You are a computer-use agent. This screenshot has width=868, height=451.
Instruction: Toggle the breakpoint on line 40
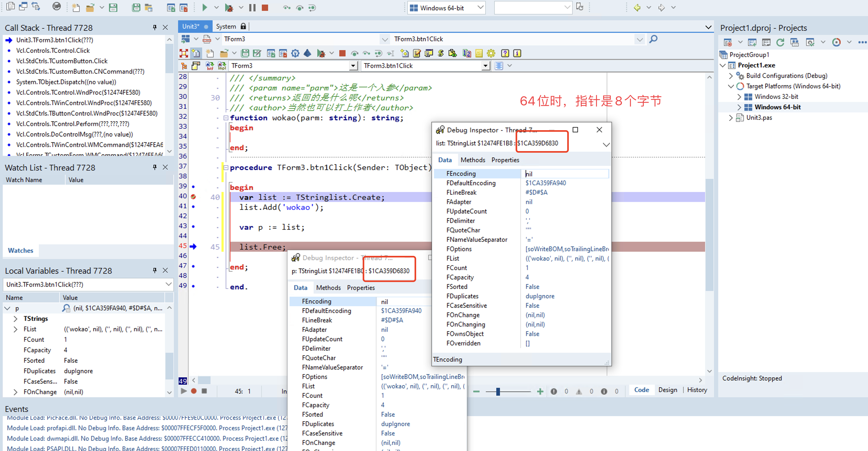(x=193, y=196)
